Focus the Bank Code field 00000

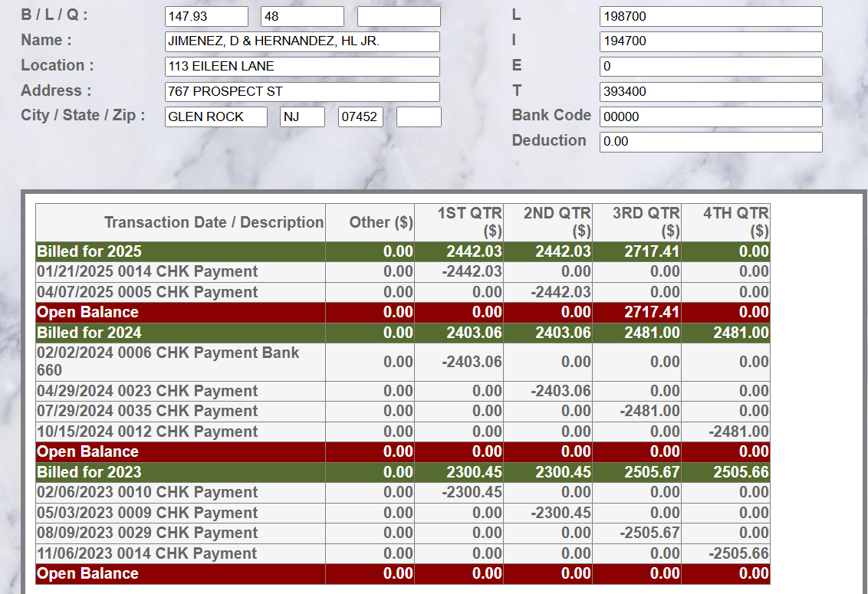710,117
